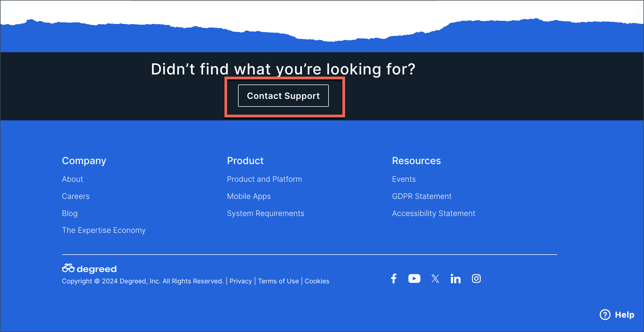Open the Events page under Resources
Viewport: 644px width, 332px height.
[x=404, y=179]
